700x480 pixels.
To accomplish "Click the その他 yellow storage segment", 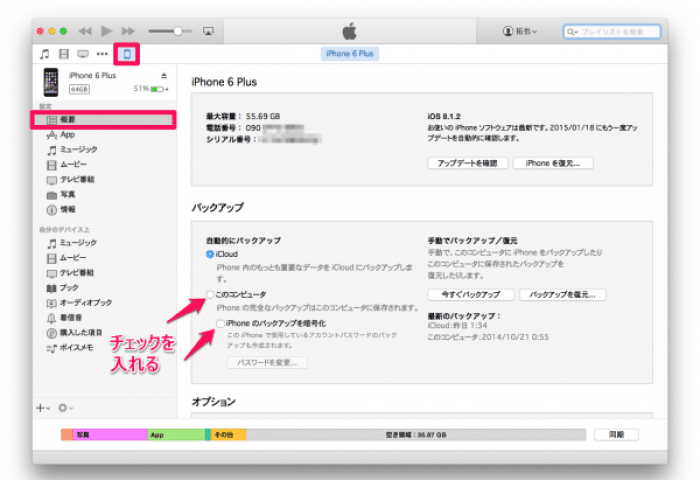I will 228,435.
